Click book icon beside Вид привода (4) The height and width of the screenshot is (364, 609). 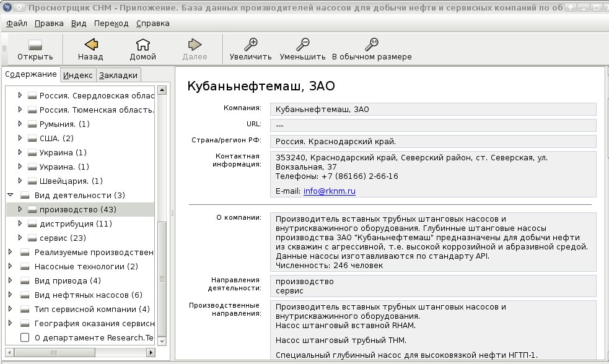pos(25,281)
